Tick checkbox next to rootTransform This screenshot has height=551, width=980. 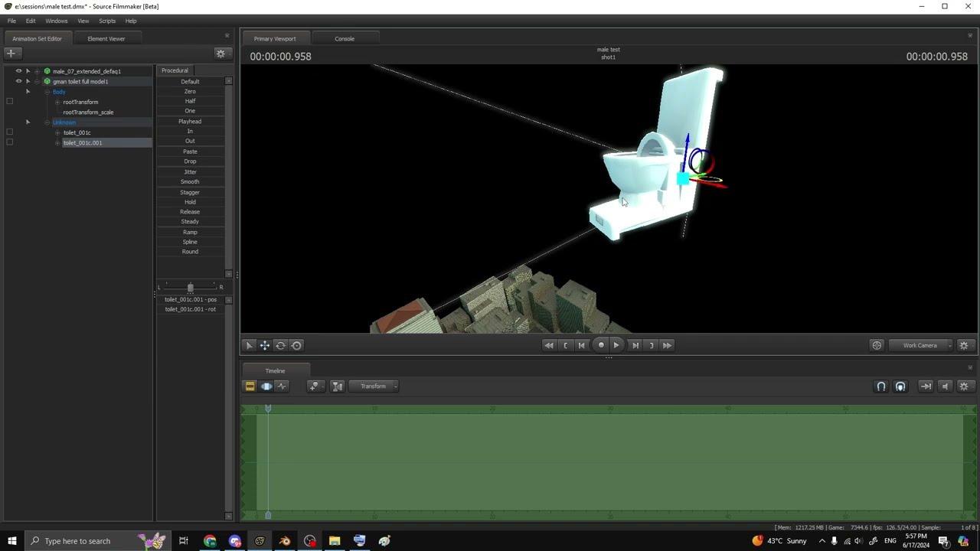tap(9, 102)
